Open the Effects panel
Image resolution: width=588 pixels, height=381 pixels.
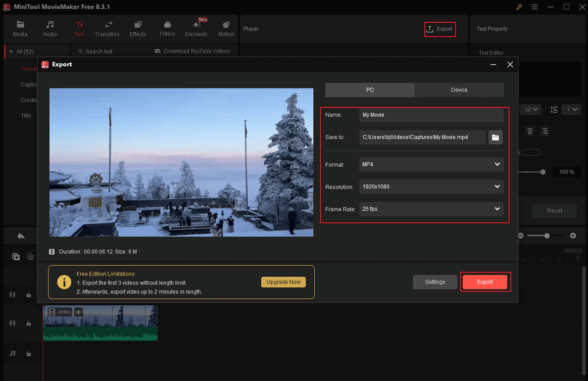(138, 28)
